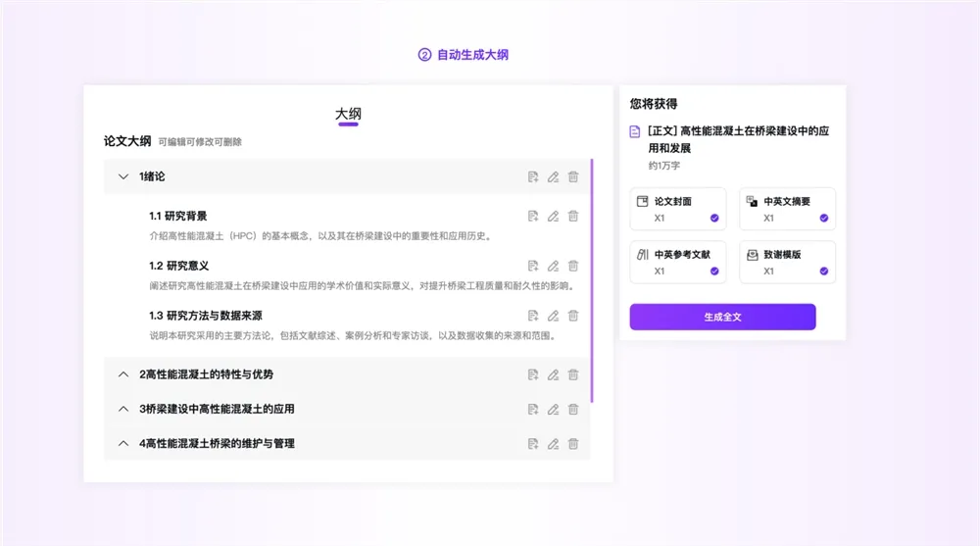Edit the 1.2 研究意义 section
The width and height of the screenshot is (980, 546).
click(553, 266)
